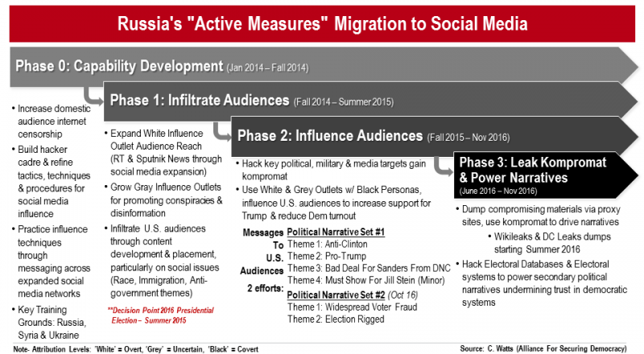Select the bullet "Hack key political, military & media targets"
644x354 pixels.
point(331,170)
